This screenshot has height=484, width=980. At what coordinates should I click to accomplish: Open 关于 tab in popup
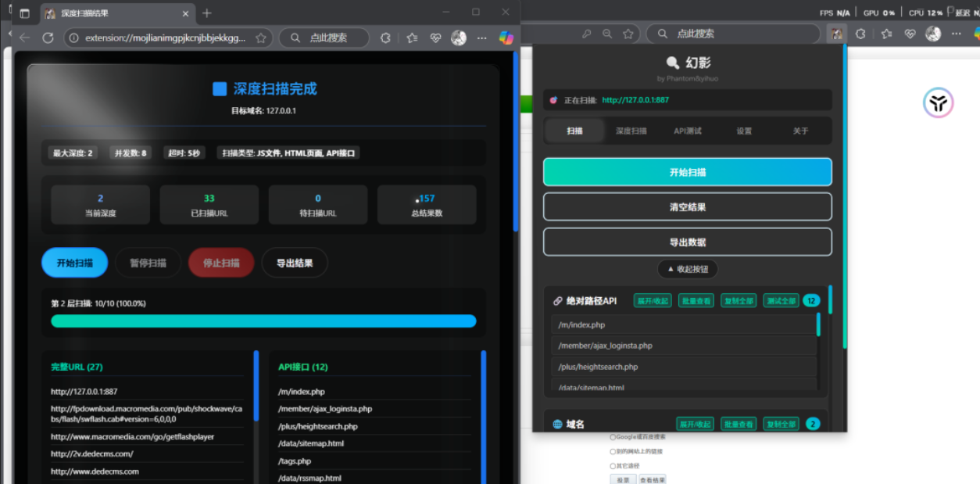pos(801,131)
